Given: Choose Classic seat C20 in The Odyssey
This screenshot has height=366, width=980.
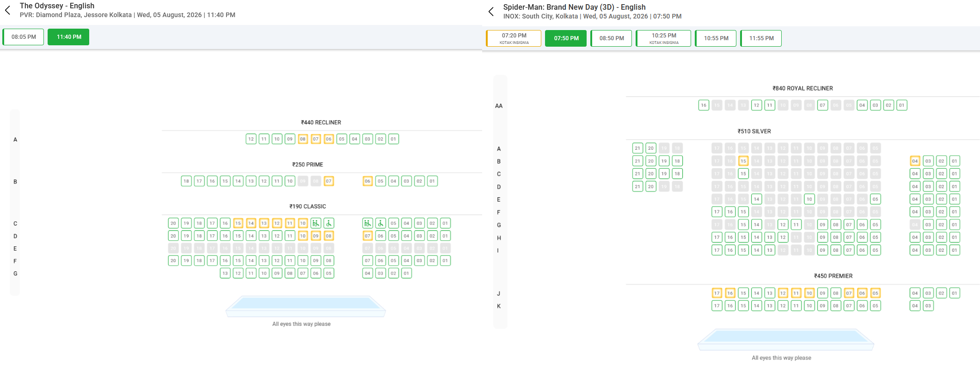Looking at the screenshot, I should [x=173, y=223].
